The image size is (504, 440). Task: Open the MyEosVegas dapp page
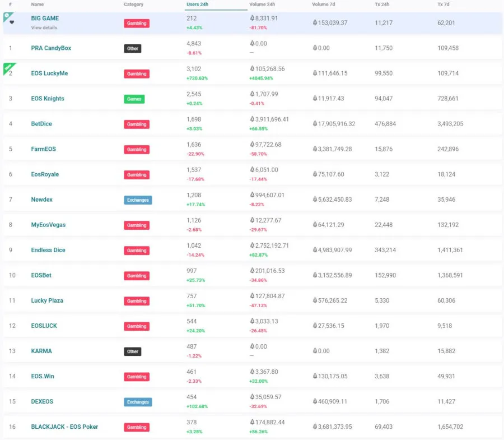pyautogui.click(x=48, y=225)
